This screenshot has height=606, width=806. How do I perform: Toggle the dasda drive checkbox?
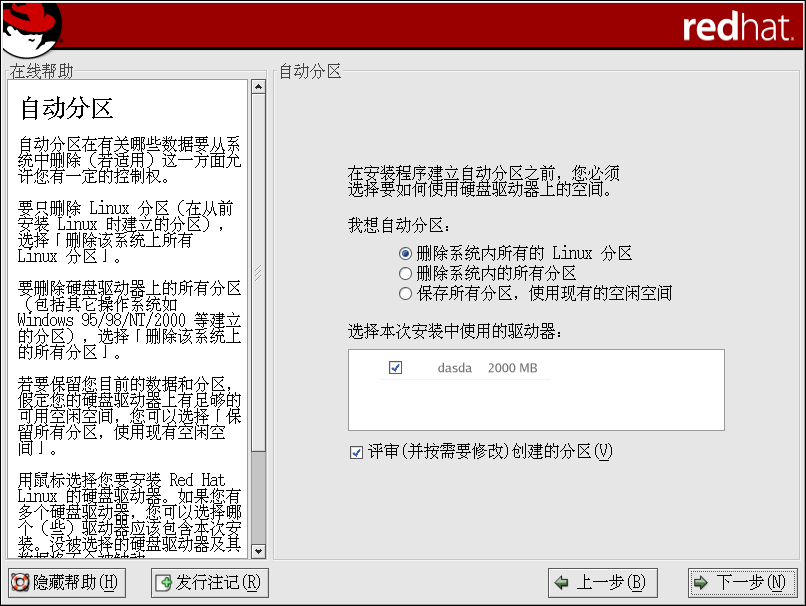395,368
